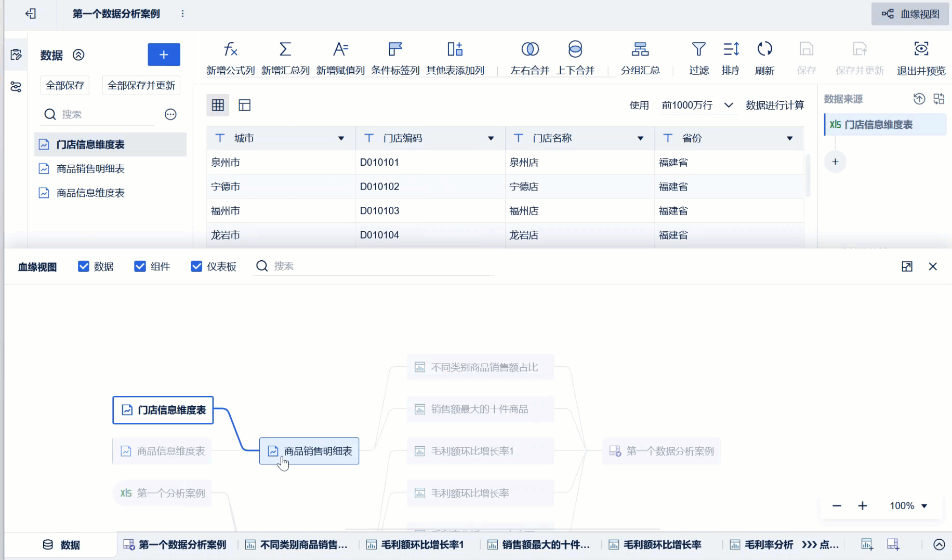Click the 第一个分析案例 xls lineage node
Screen dimensions: 952x560
pyautogui.click(x=163, y=493)
